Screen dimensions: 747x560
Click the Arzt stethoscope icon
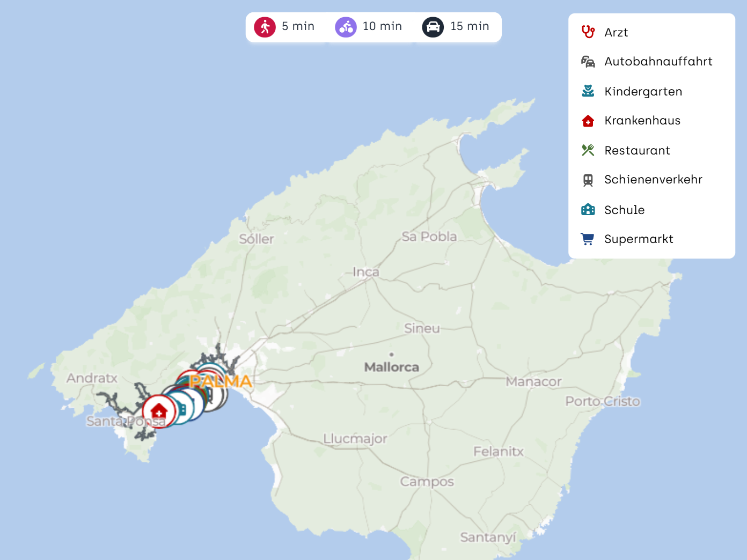point(588,32)
